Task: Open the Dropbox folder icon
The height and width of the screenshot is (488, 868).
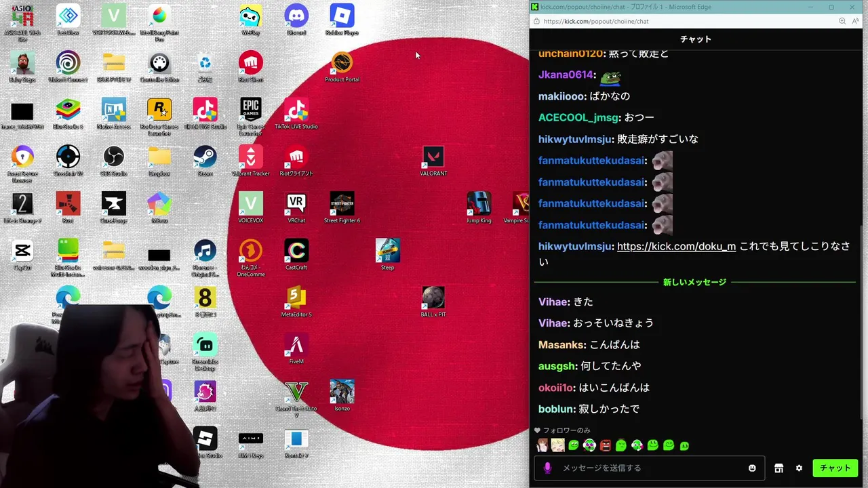Action: coord(159,161)
